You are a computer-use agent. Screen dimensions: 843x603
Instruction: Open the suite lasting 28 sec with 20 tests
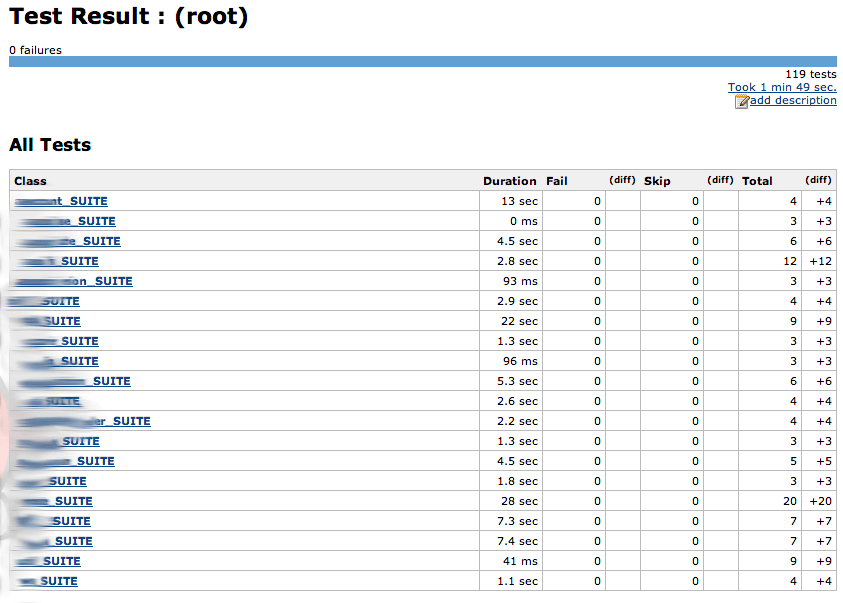[55, 501]
